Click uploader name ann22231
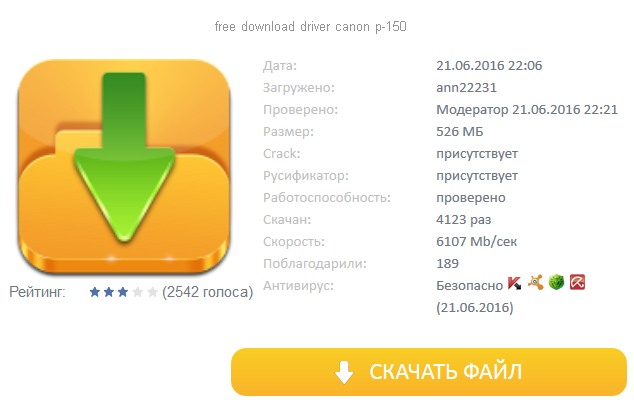Image resolution: width=634 pixels, height=402 pixels. point(466,88)
